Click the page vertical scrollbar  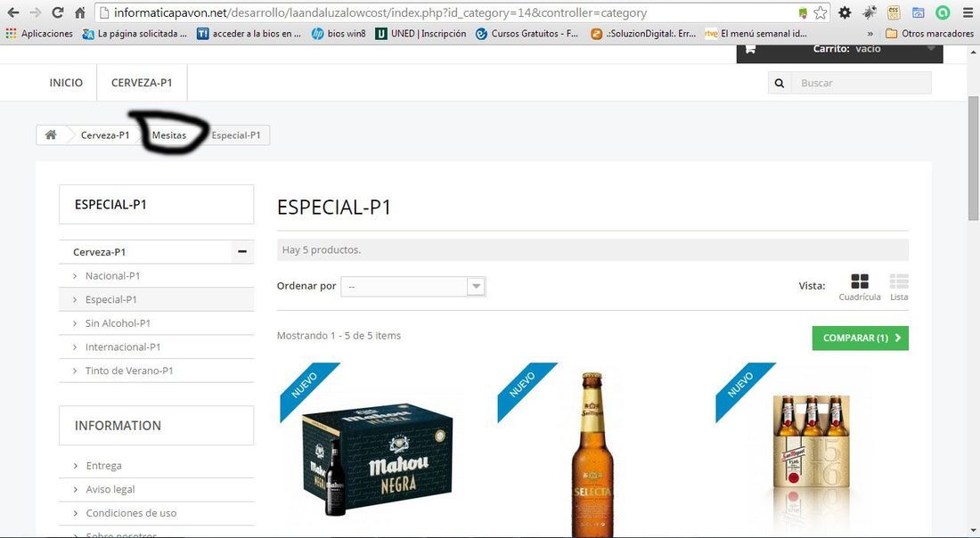973,158
